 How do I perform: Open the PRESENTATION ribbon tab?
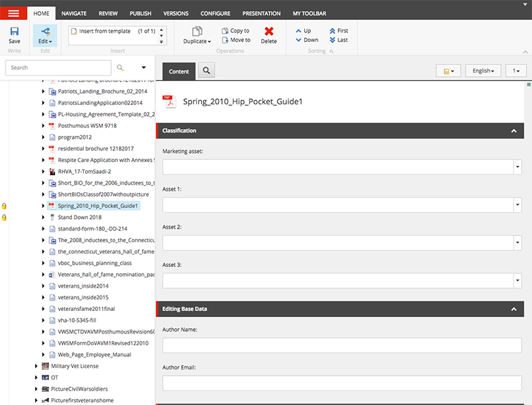[x=262, y=13]
